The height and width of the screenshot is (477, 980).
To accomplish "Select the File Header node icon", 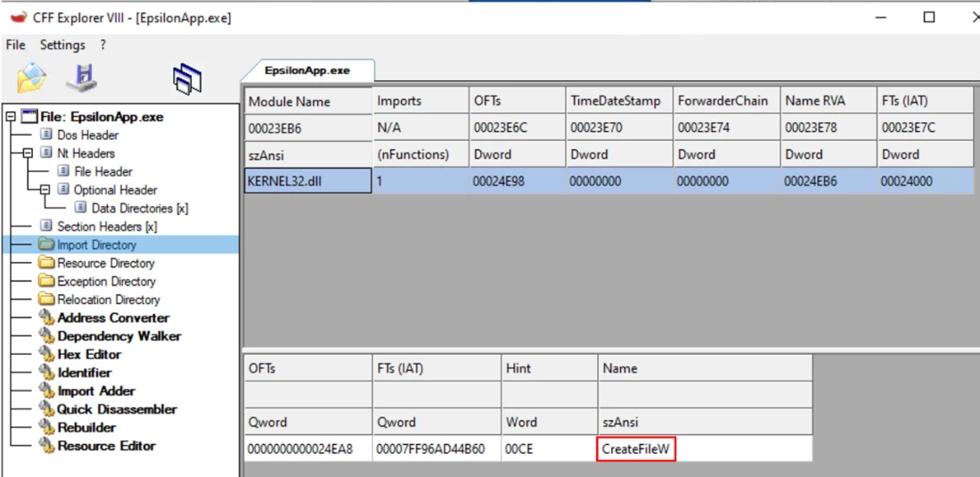I will pyautogui.click(x=64, y=171).
